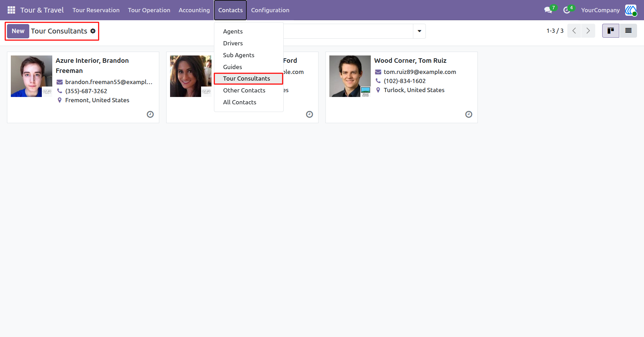Select Guides from the Contacts menu
The width and height of the screenshot is (644, 337).
[249, 67]
